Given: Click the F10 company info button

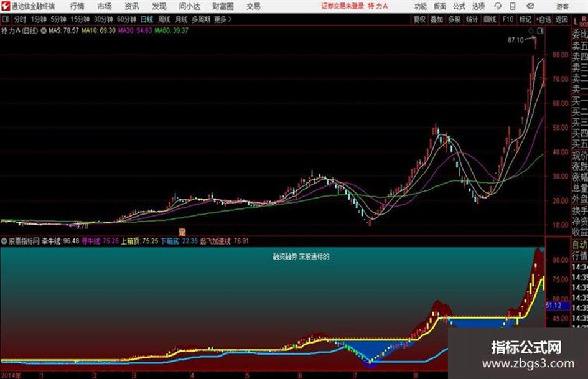Looking at the screenshot, I should [x=508, y=19].
